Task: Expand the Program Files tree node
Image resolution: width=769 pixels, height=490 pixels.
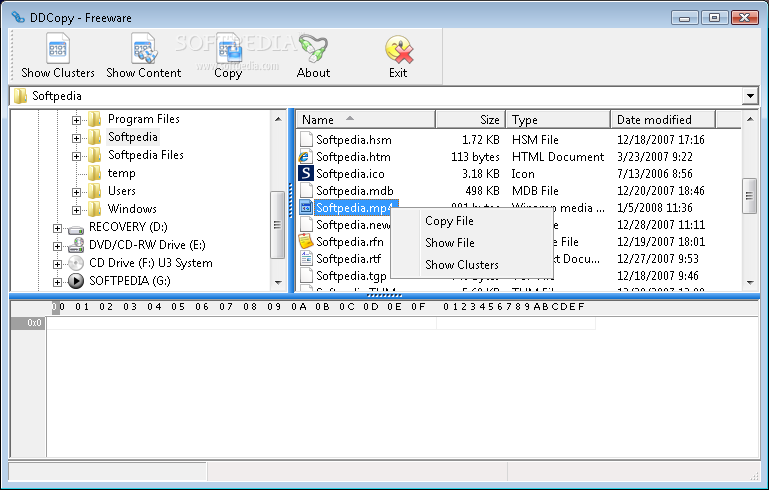Action: tap(76, 120)
